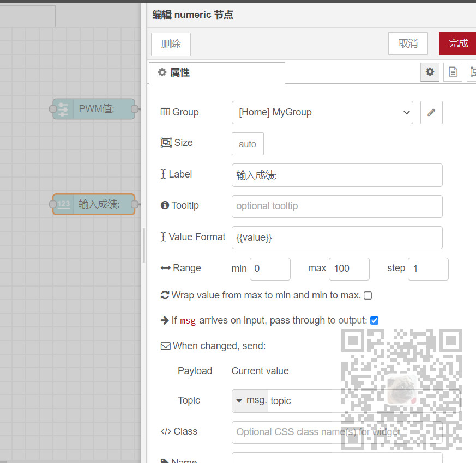Click the node properties gear icon
Image resolution: width=476 pixels, height=463 pixels.
(x=430, y=72)
